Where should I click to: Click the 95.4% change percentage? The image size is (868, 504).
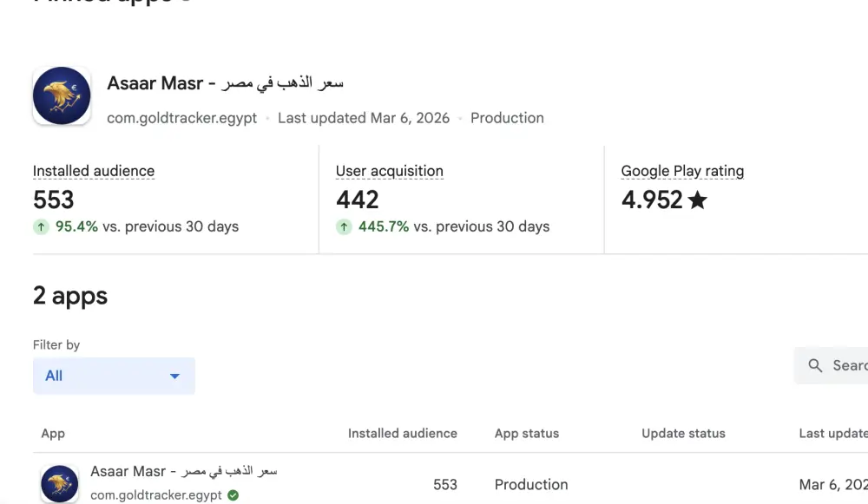(76, 226)
